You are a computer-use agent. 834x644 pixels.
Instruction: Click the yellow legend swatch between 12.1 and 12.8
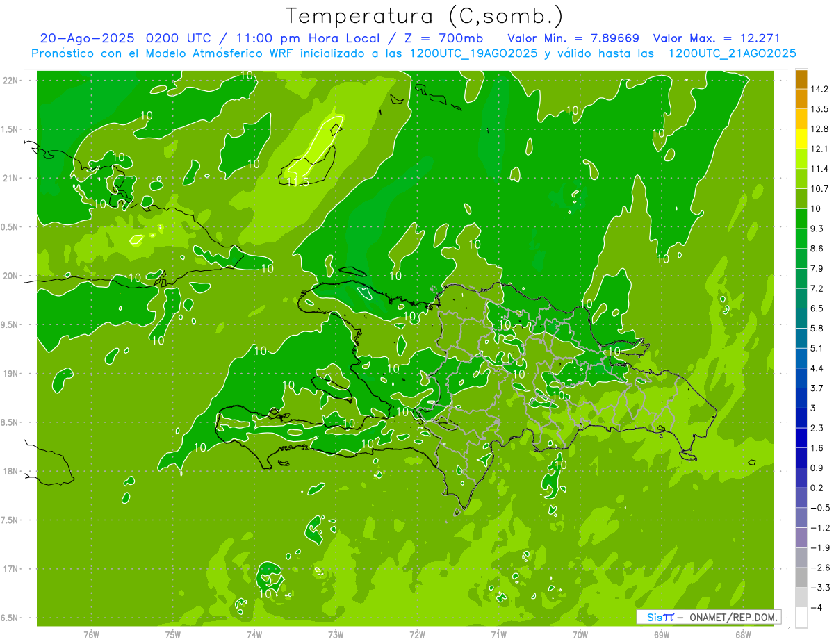click(801, 139)
